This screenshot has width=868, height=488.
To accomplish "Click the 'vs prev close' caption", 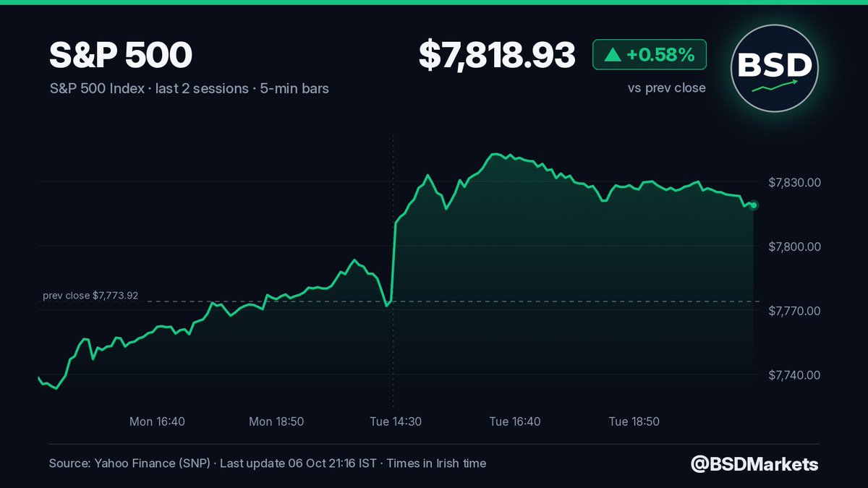I will (667, 88).
